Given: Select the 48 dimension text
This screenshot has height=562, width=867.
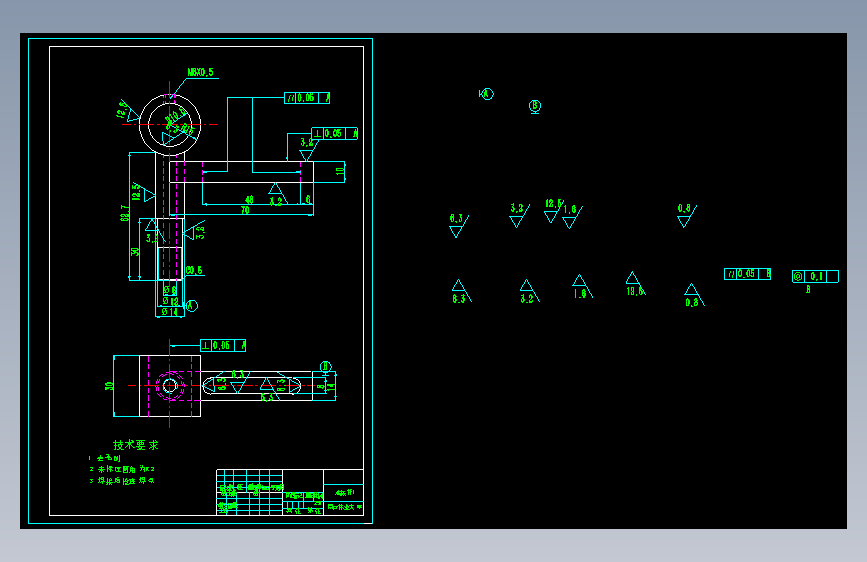Looking at the screenshot, I should (x=249, y=200).
